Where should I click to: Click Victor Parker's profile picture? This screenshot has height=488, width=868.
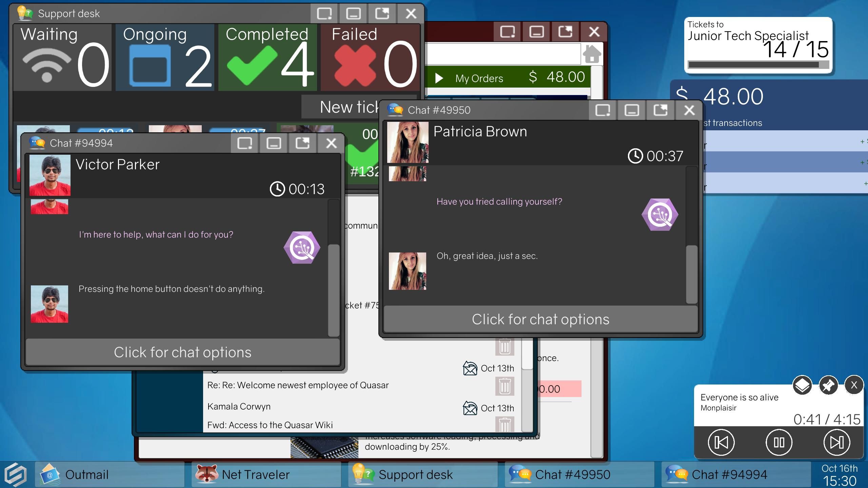coord(50,175)
